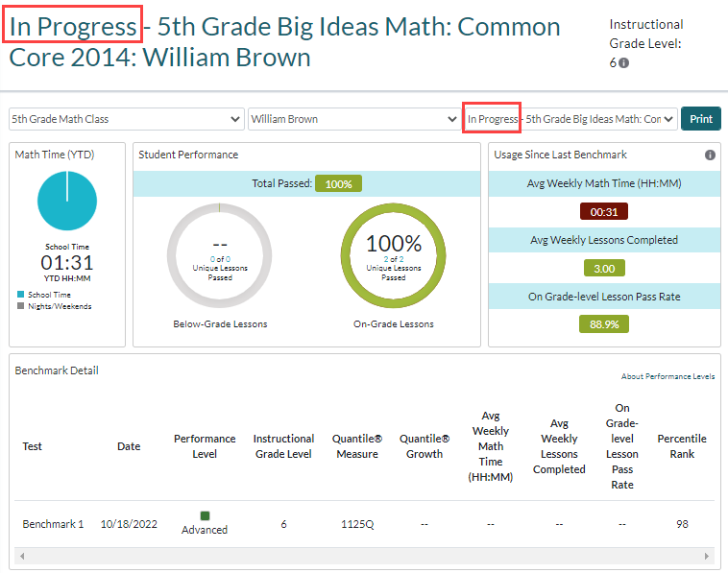The width and height of the screenshot is (728, 573).
Task: Click the Nights/Weekends legend square
Action: (20, 306)
